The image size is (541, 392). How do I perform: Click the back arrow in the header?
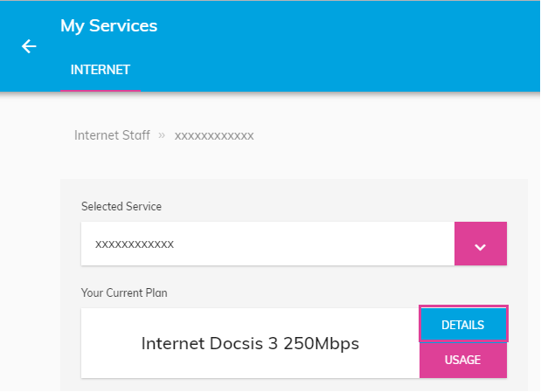(30, 46)
